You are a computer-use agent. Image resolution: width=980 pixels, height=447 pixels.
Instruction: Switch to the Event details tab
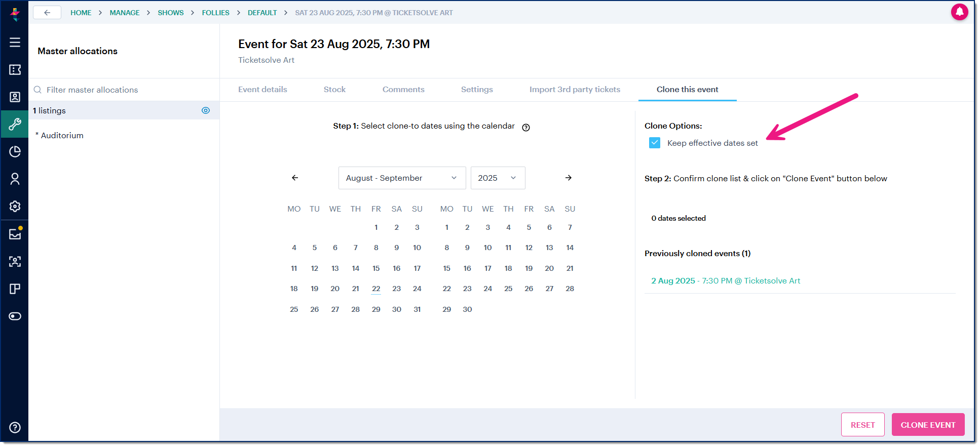click(x=262, y=90)
